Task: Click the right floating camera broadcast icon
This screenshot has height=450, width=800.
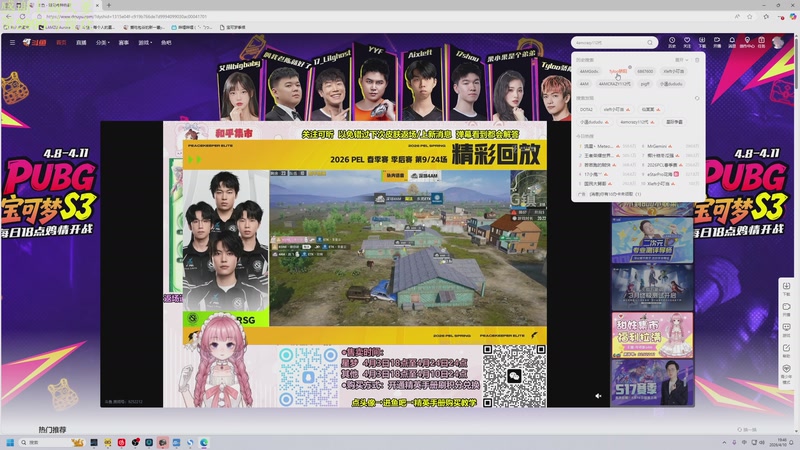Action: pos(786,309)
